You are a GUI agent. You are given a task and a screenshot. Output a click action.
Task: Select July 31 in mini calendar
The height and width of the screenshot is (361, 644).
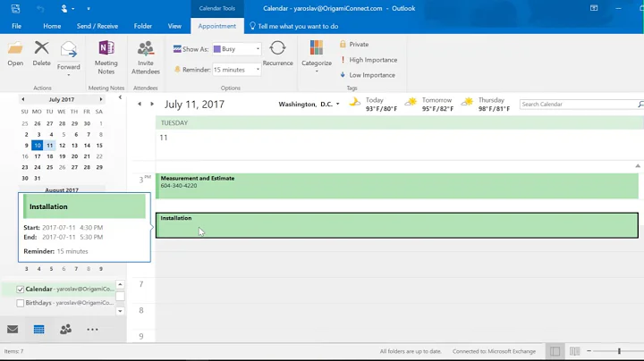[38, 178]
